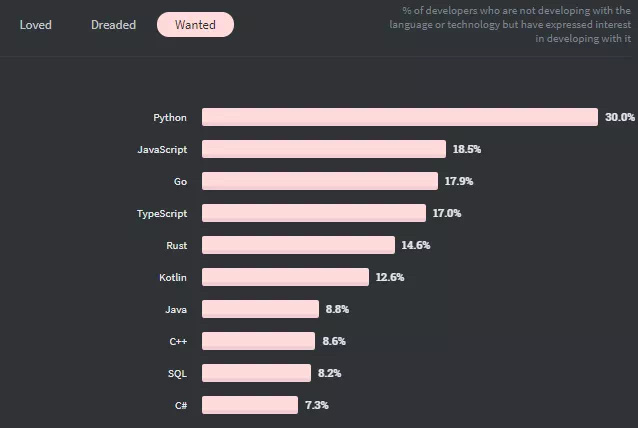The width and height of the screenshot is (638, 428).
Task: Click the Python language label
Action: point(170,117)
